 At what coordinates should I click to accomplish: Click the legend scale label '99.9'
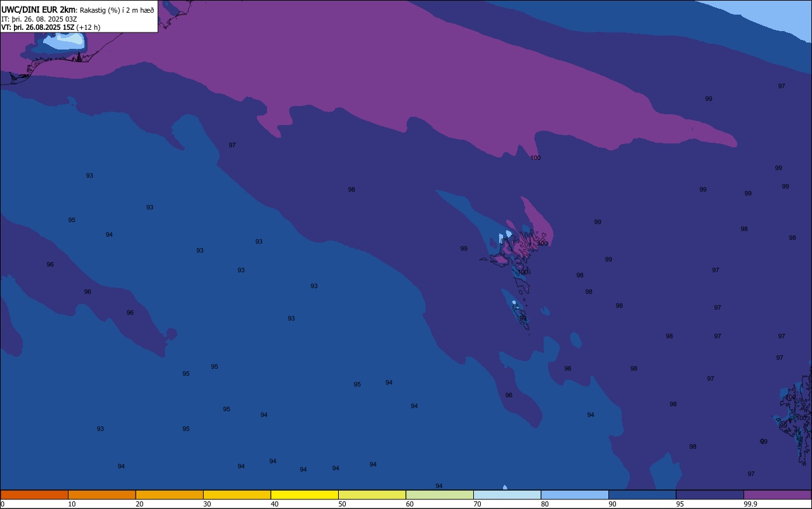pos(750,504)
